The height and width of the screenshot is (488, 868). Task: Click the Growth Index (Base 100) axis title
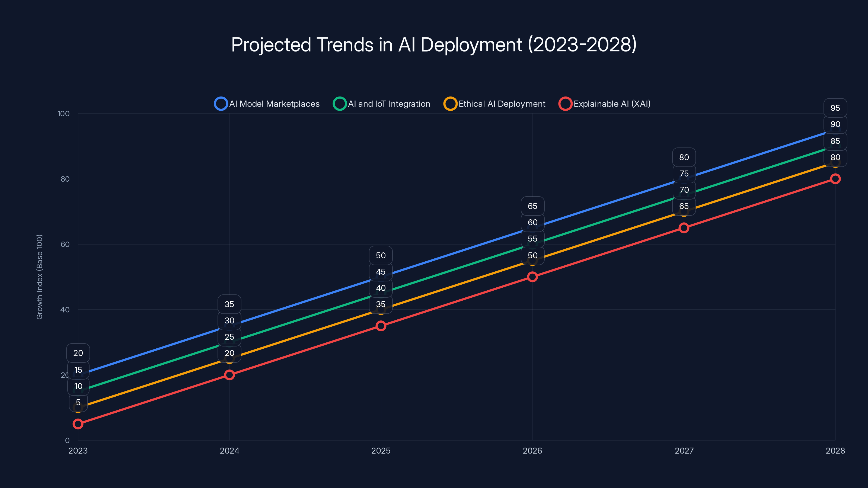click(39, 277)
